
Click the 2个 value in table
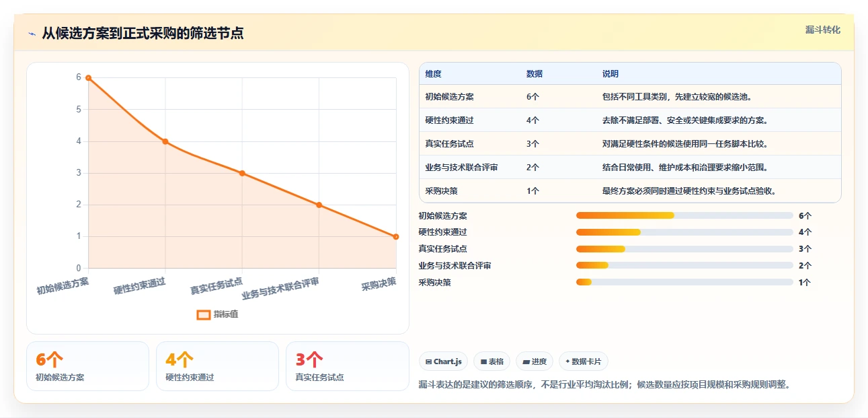532,168
